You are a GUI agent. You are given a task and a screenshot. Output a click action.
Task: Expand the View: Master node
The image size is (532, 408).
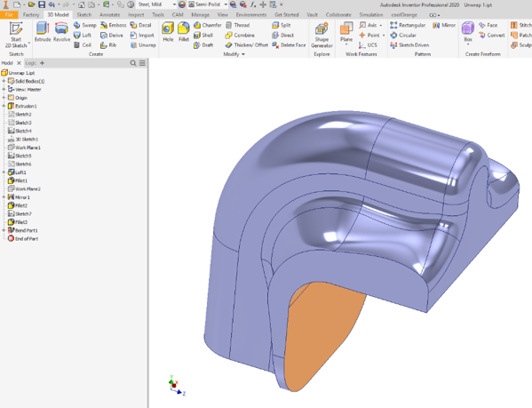point(4,89)
